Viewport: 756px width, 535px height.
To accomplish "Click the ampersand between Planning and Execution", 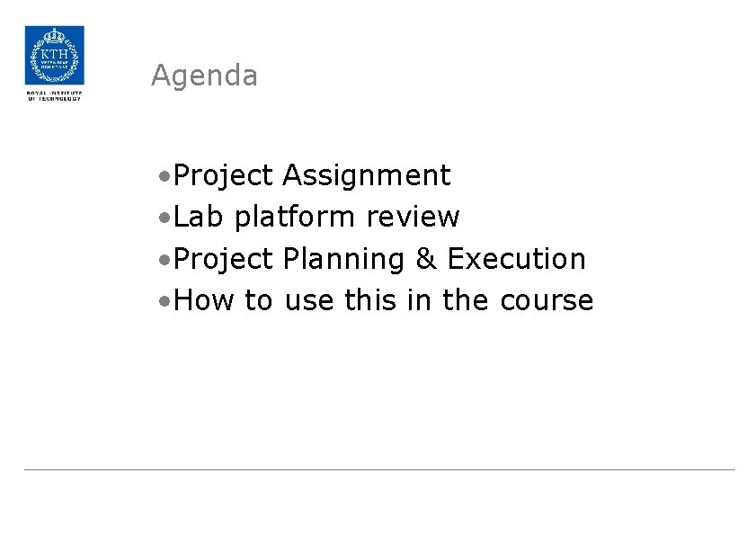I will (x=425, y=260).
